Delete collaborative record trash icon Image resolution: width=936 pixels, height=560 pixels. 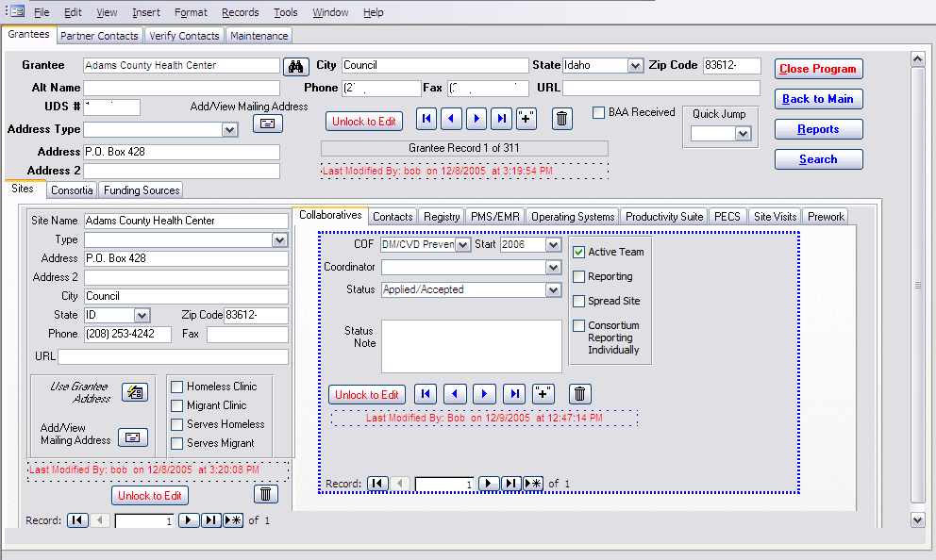pos(579,394)
